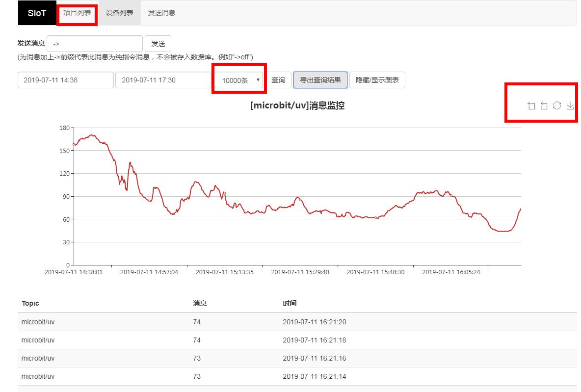Click the 发送消息 label beside the message input
This screenshot has width=581, height=392.
31,43
